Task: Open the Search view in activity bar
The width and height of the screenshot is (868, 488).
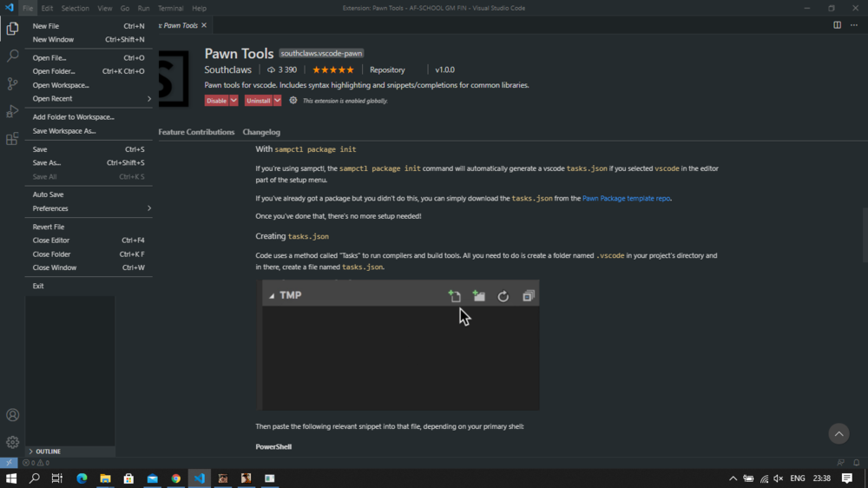Action: [x=12, y=56]
